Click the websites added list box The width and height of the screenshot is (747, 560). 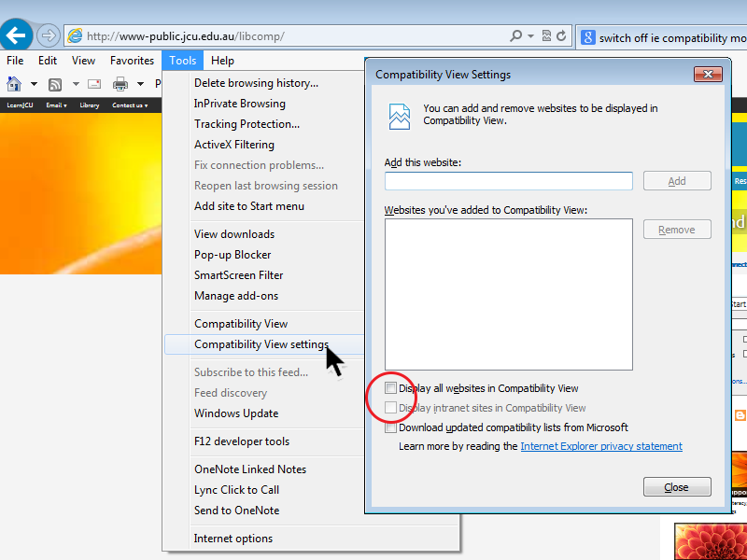(509, 294)
